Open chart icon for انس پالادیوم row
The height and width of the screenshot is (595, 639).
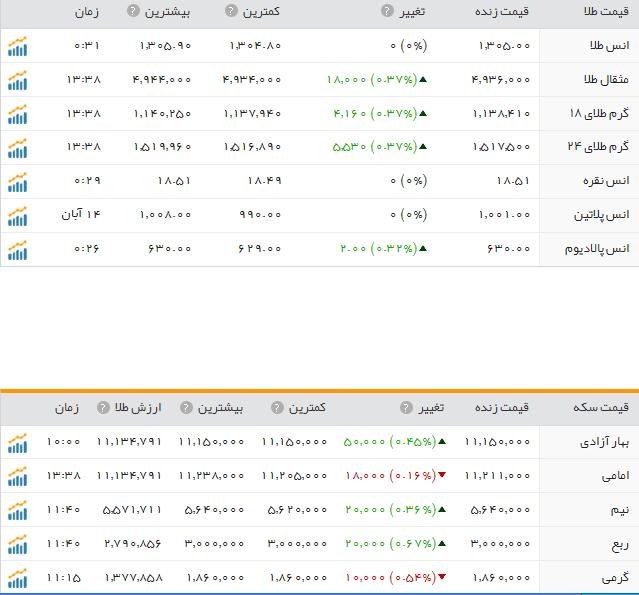pos(17,249)
